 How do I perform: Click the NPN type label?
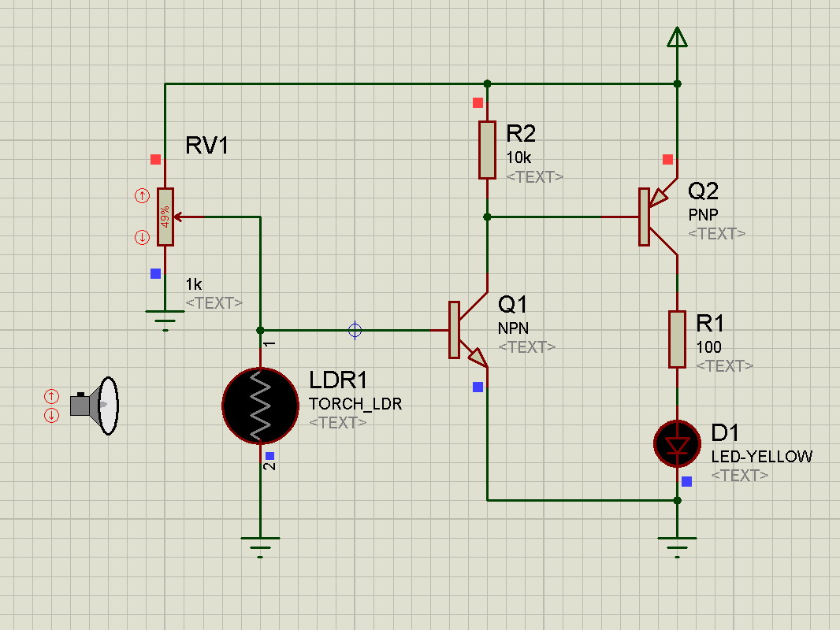tap(513, 328)
